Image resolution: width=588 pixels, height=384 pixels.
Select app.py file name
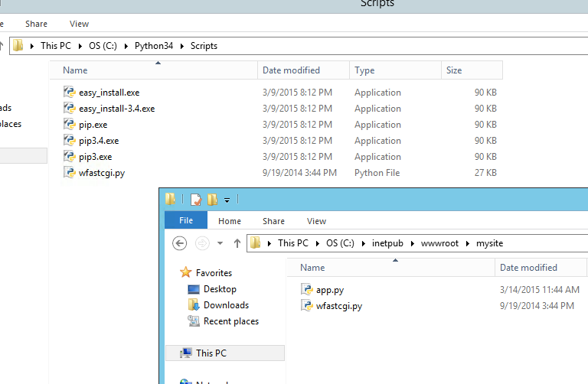tap(330, 290)
